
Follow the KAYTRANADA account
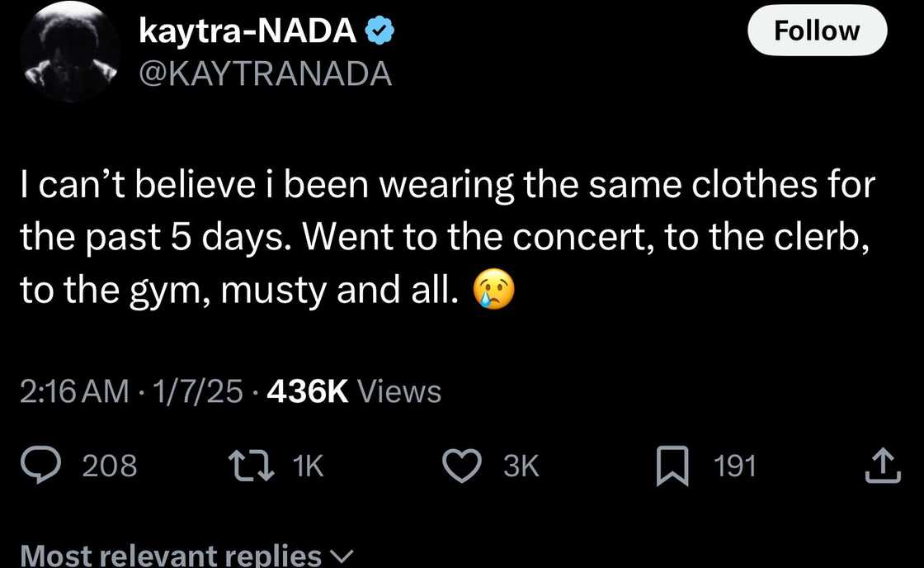[x=817, y=31]
